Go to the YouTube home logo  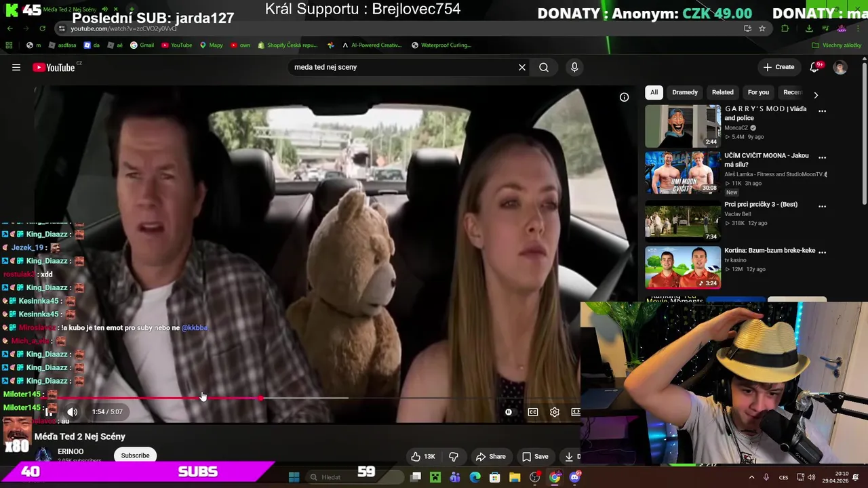coord(54,67)
